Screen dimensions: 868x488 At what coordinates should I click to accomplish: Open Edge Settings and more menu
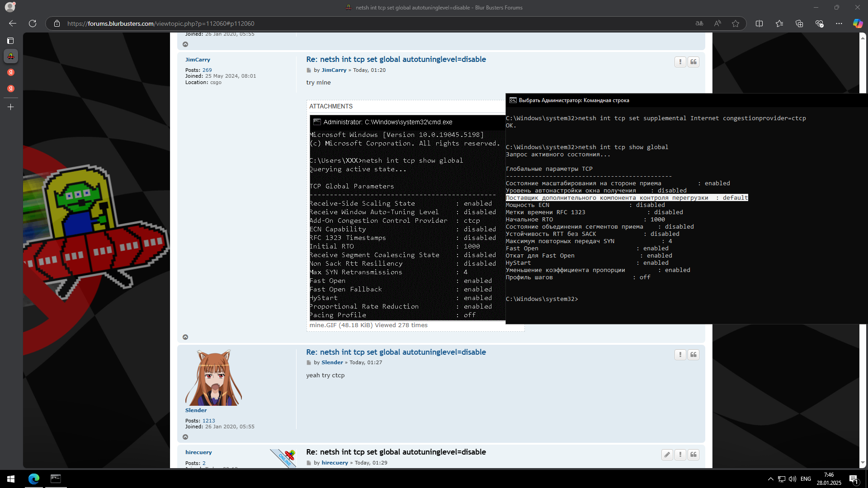(839, 23)
